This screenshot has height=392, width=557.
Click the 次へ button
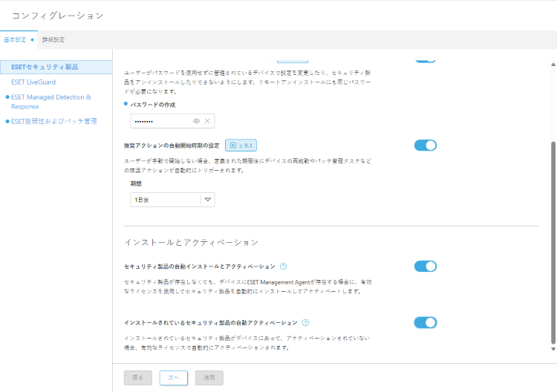[173, 377]
